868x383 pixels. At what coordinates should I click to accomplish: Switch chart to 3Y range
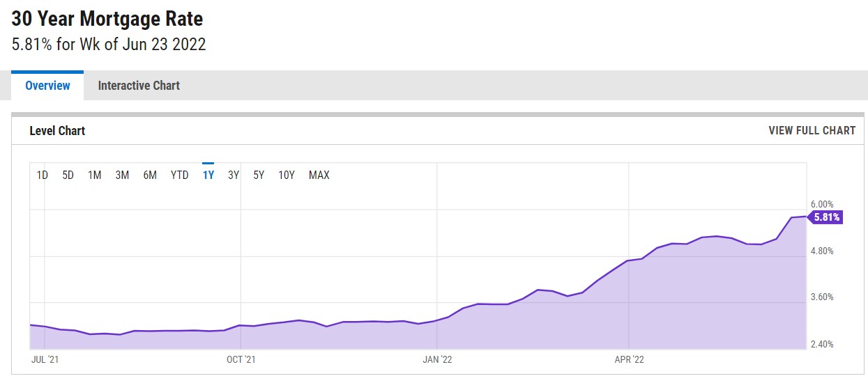point(234,175)
